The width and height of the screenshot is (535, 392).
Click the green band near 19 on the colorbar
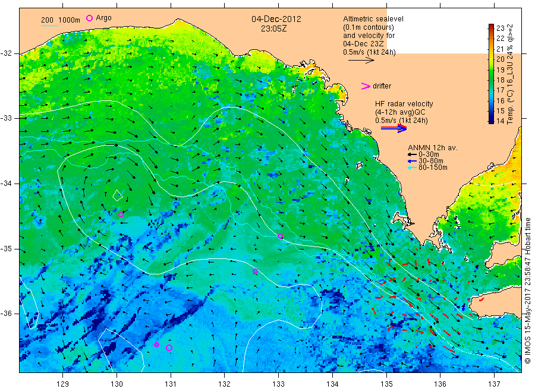[491, 69]
